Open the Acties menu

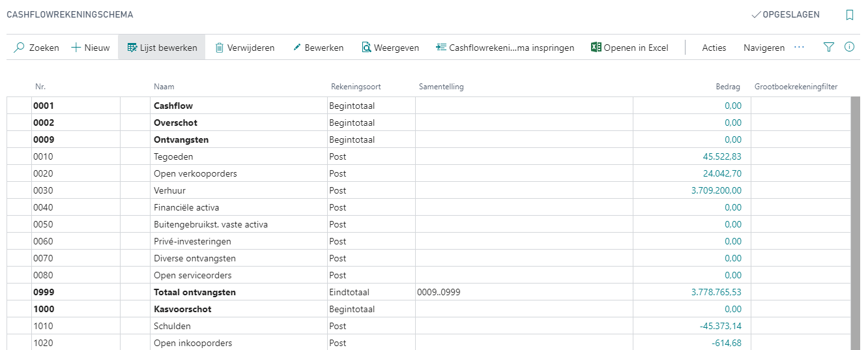(714, 48)
